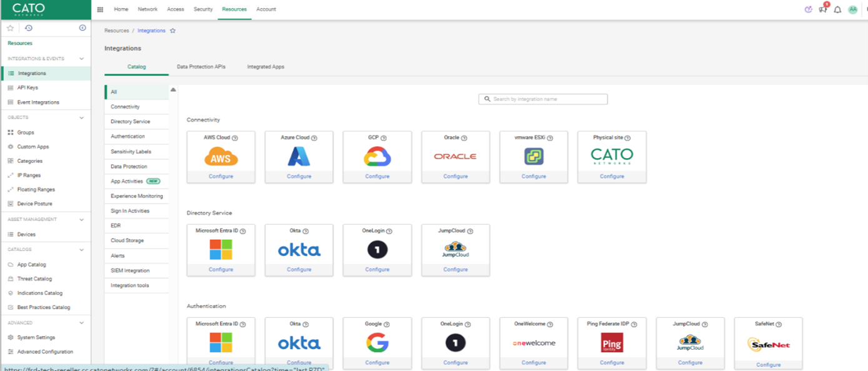This screenshot has width=868, height=371.
Task: Click the Cato Networks logo
Action: click(x=29, y=9)
